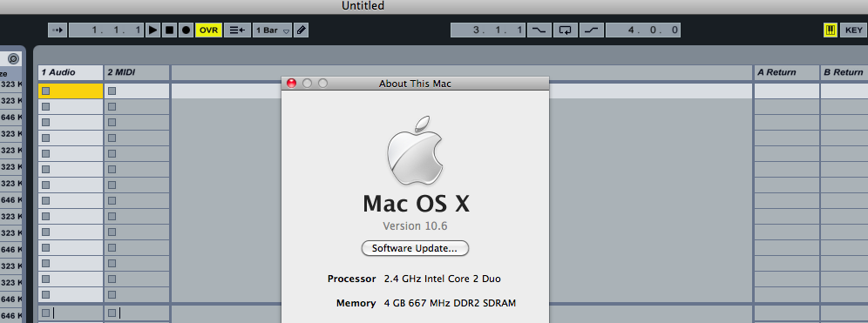
Task: Toggle the yellow computer MIDI keyboard icon
Action: pyautogui.click(x=830, y=30)
